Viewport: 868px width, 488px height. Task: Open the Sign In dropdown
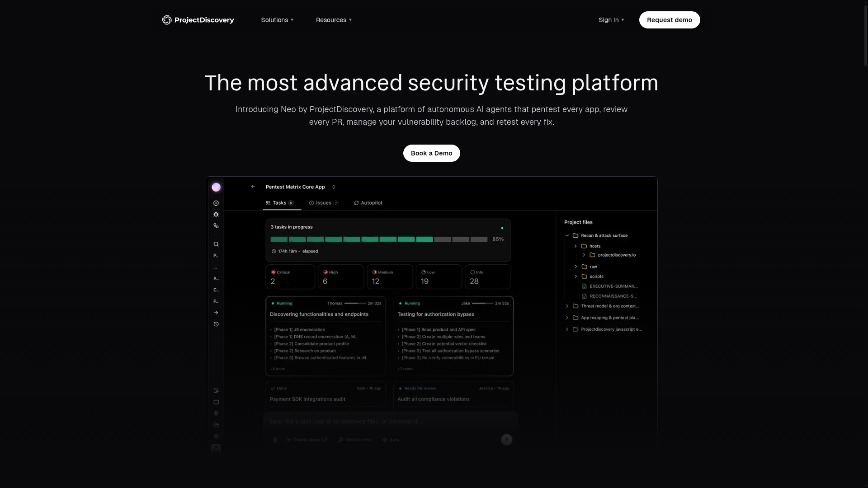(611, 20)
